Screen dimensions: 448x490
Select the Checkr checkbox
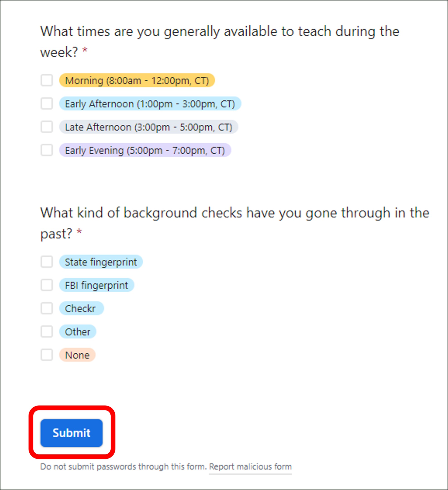47,309
